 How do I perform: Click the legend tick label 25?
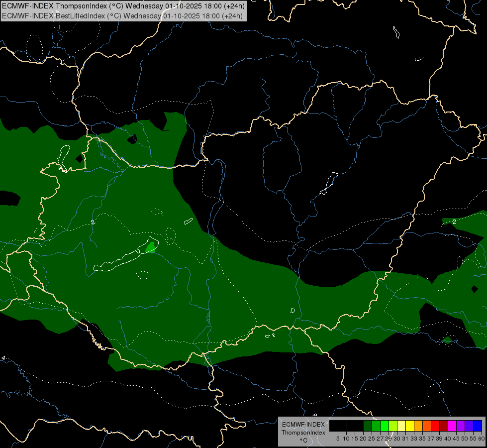point(372,439)
